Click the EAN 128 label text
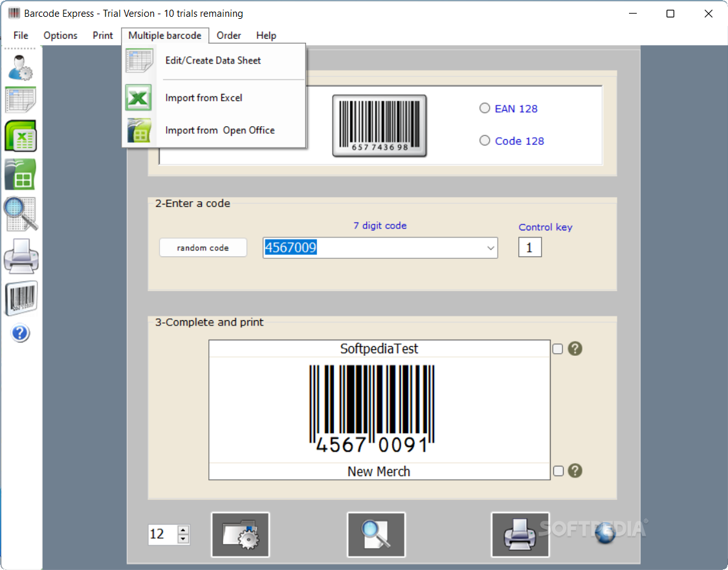The width and height of the screenshot is (728, 570). pos(516,109)
